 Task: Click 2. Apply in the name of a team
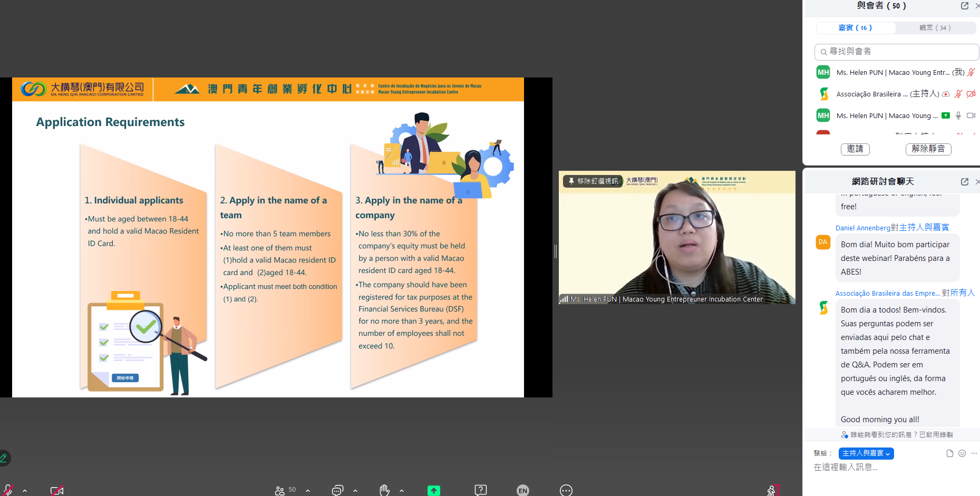click(x=274, y=208)
